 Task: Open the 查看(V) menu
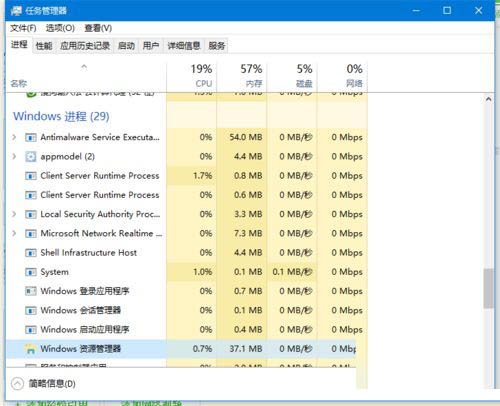(98, 28)
